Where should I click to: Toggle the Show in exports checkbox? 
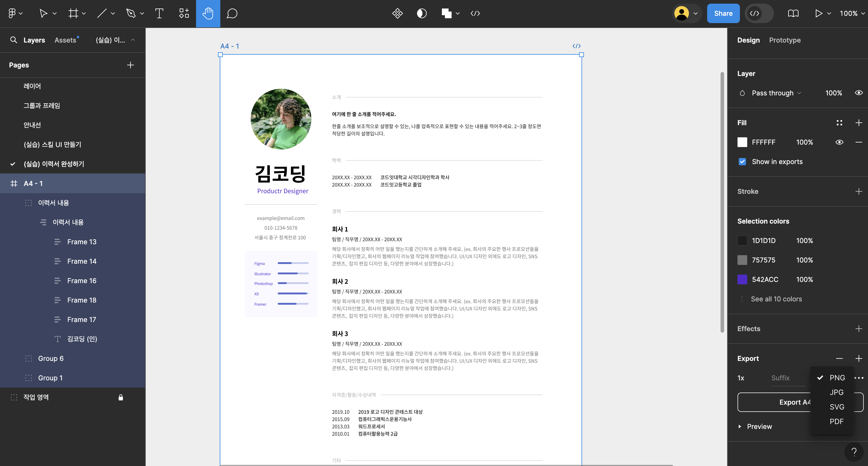click(x=742, y=162)
